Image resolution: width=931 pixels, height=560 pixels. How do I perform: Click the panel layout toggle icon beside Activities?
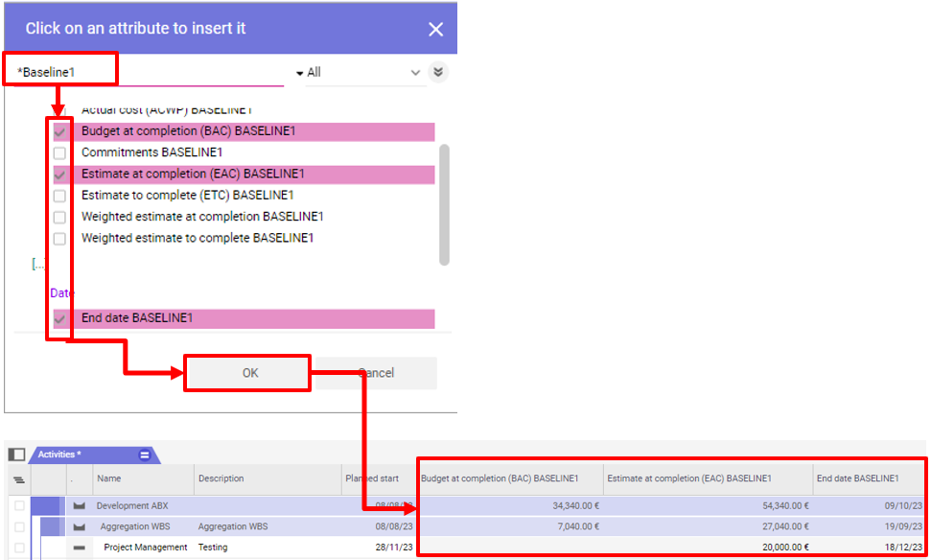tap(16, 455)
